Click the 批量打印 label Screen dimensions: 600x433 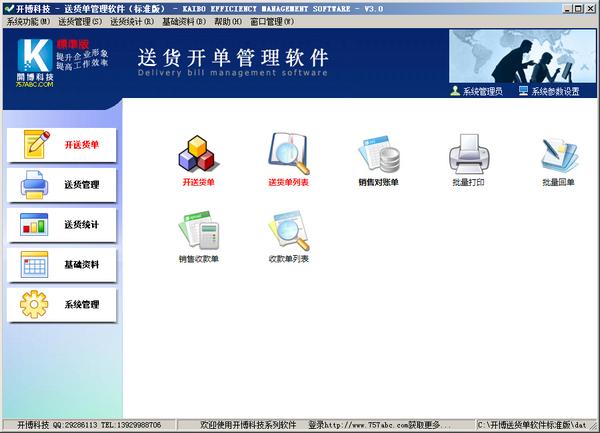coord(468,182)
